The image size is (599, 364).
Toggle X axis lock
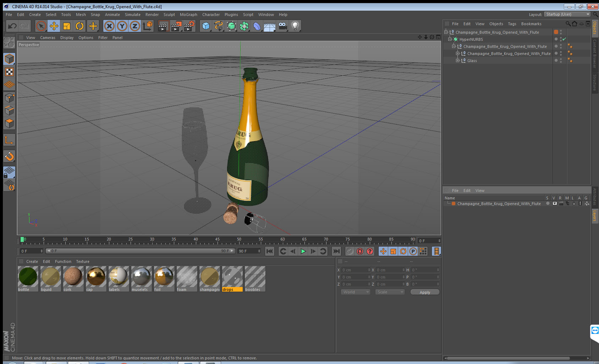[x=109, y=26]
